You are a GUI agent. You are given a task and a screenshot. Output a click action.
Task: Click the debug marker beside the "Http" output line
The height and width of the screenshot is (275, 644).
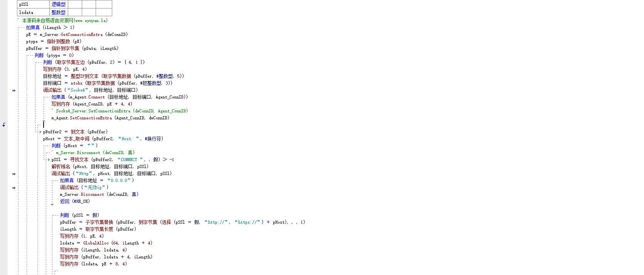pos(14,174)
